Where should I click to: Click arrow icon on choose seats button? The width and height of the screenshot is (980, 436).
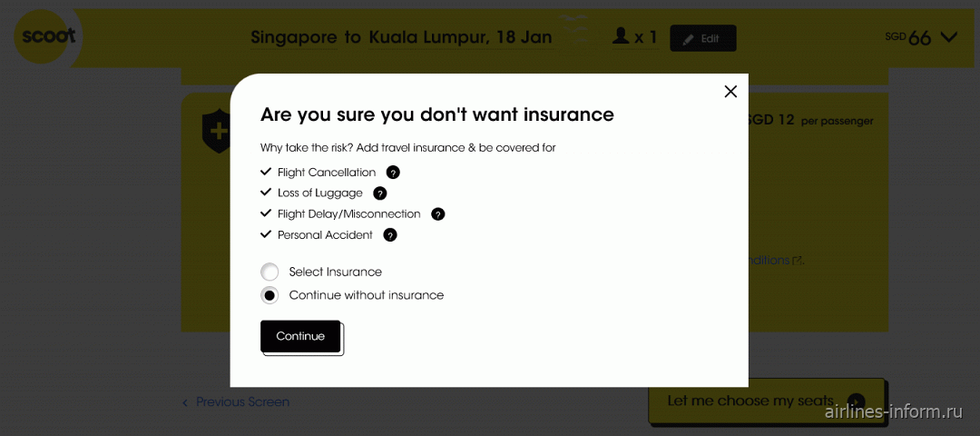(x=857, y=401)
